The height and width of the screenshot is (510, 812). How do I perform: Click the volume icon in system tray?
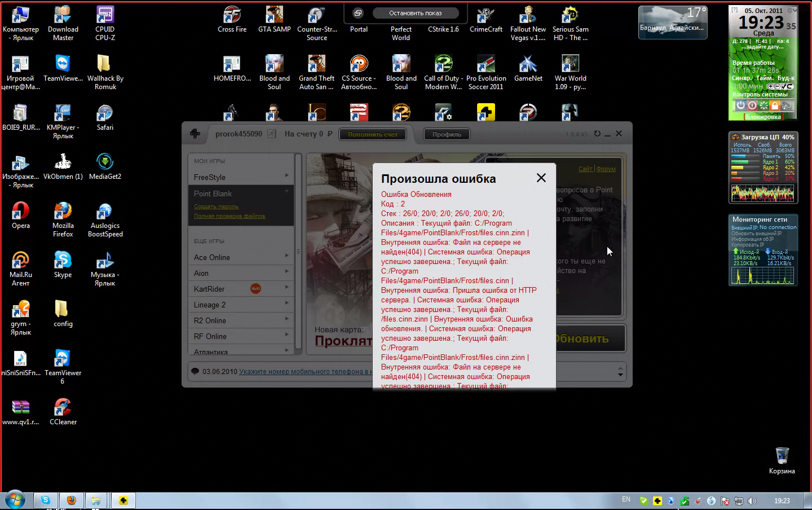pos(752,500)
